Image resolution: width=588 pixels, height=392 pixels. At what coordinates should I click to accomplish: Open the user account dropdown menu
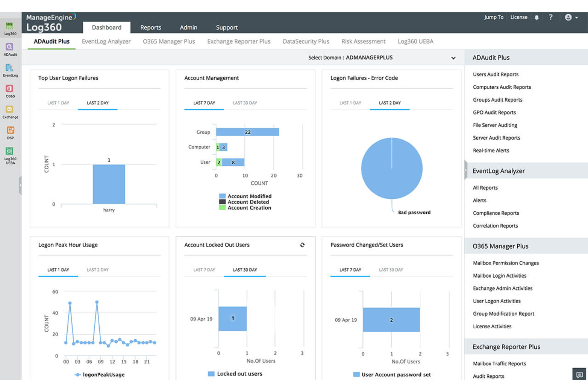pyautogui.click(x=571, y=17)
